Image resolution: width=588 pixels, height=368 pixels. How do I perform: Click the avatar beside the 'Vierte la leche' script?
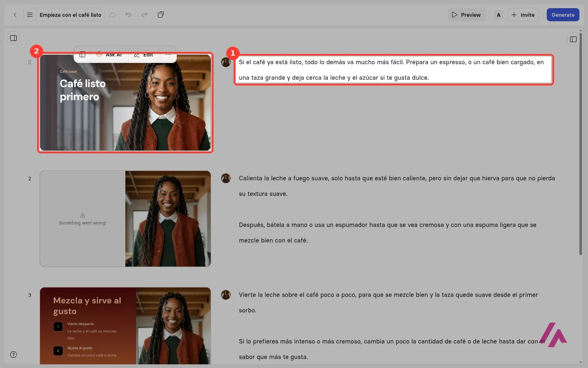click(226, 295)
